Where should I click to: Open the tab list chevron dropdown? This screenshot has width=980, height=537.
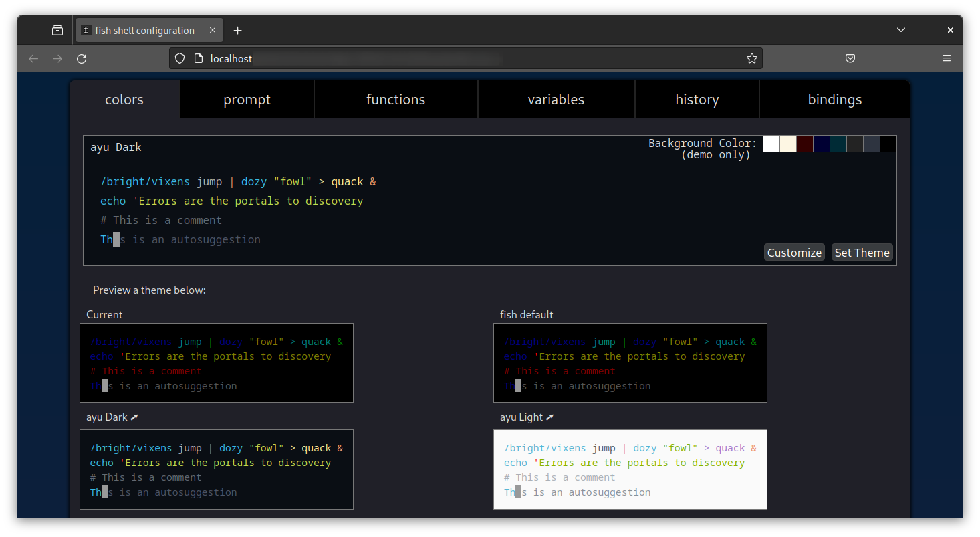901,29
